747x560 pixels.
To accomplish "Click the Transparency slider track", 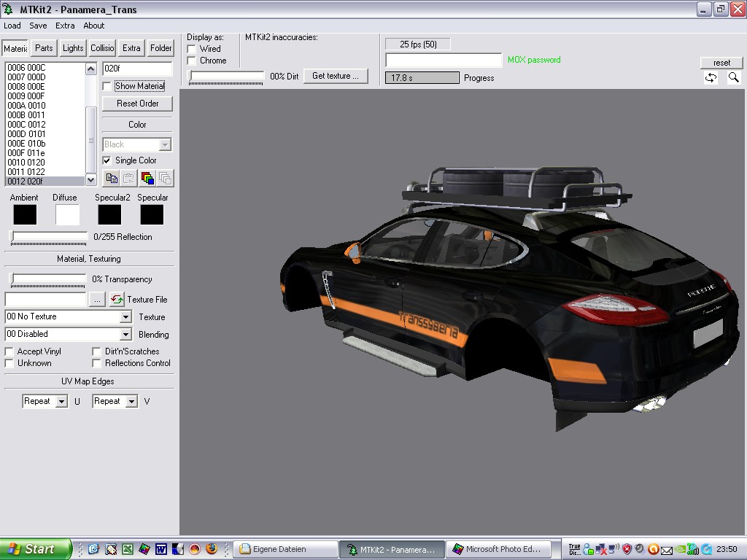I will tap(47, 279).
